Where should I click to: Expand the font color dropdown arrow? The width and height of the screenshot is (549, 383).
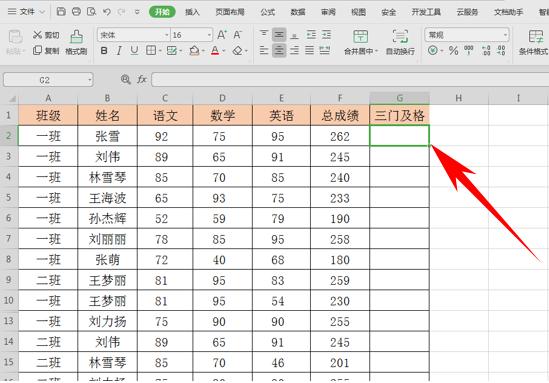tap(224, 51)
